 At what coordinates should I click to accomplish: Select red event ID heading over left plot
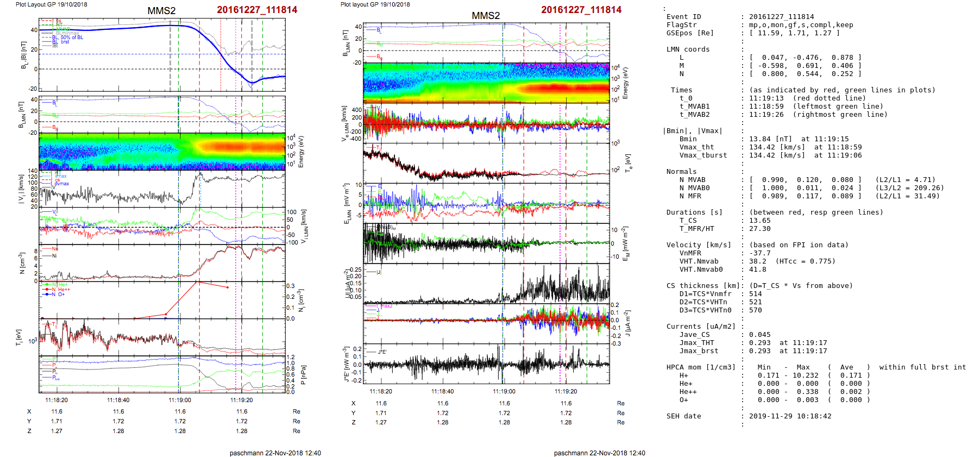(x=257, y=10)
